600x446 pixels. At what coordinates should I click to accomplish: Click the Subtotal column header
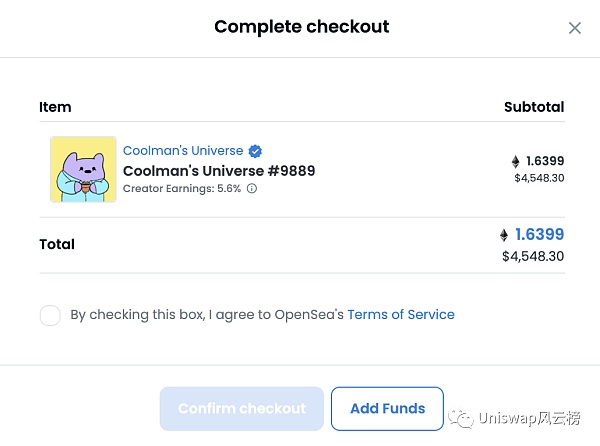pyautogui.click(x=534, y=107)
